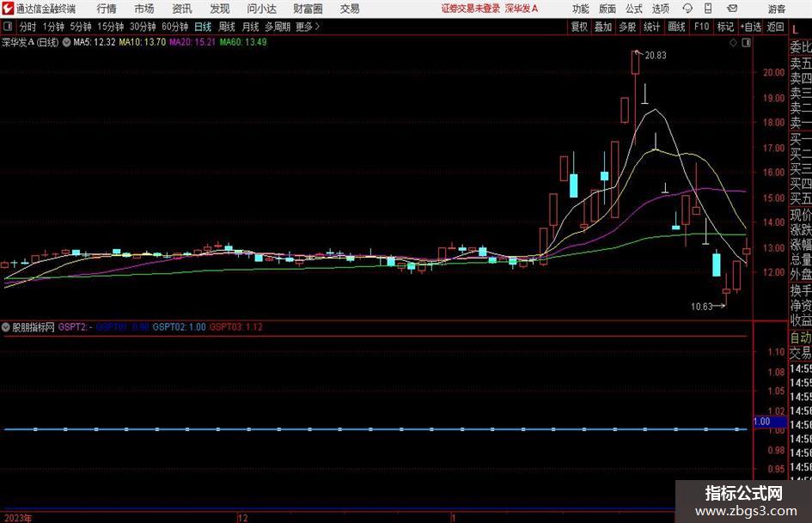812x523 pixels.
Task: Click the 10.63 low price marker
Action: 702,307
